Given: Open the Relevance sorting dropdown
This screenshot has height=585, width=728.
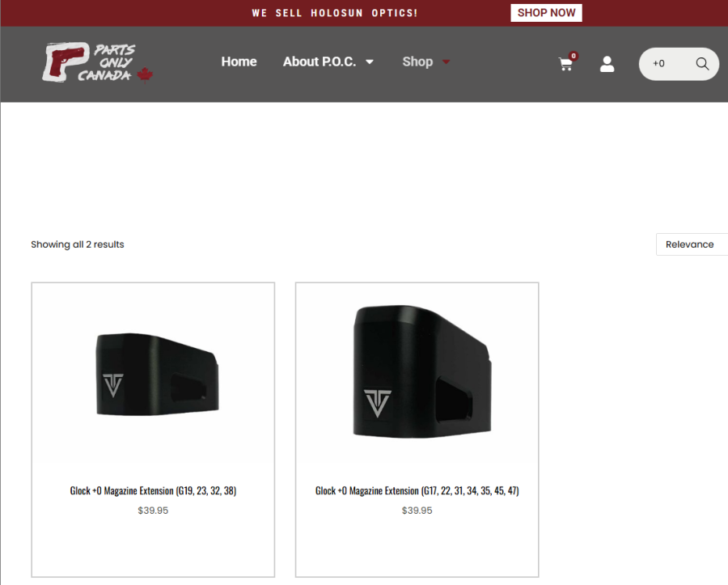Looking at the screenshot, I should tap(692, 244).
